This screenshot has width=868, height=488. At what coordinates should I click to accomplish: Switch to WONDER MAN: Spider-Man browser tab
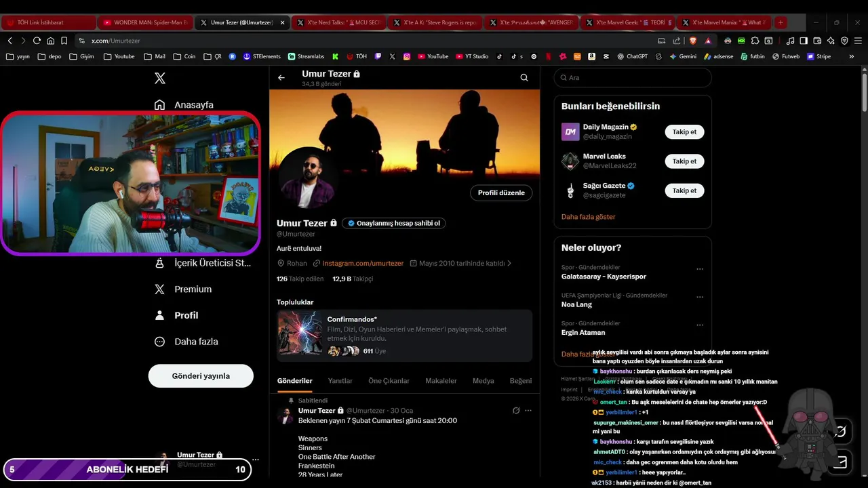click(146, 22)
